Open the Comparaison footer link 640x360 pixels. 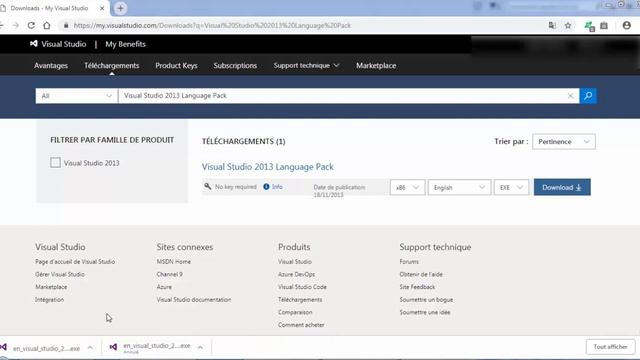pos(295,312)
